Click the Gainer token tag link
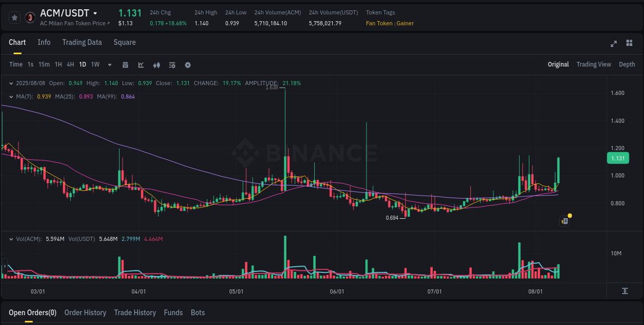The height and width of the screenshot is (325, 644). [x=404, y=23]
